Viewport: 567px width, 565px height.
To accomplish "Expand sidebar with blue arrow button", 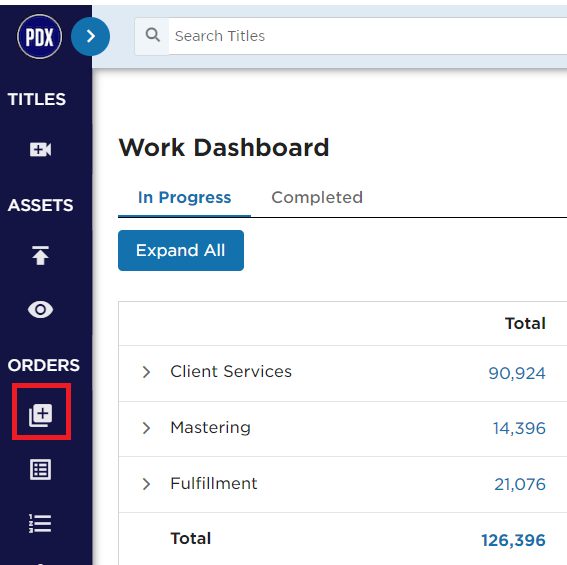I will pos(90,37).
